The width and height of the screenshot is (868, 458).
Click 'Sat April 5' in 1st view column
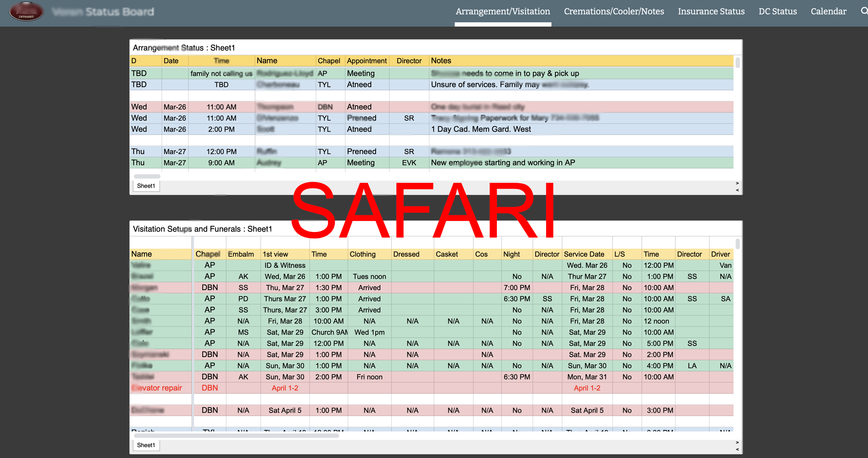[285, 410]
